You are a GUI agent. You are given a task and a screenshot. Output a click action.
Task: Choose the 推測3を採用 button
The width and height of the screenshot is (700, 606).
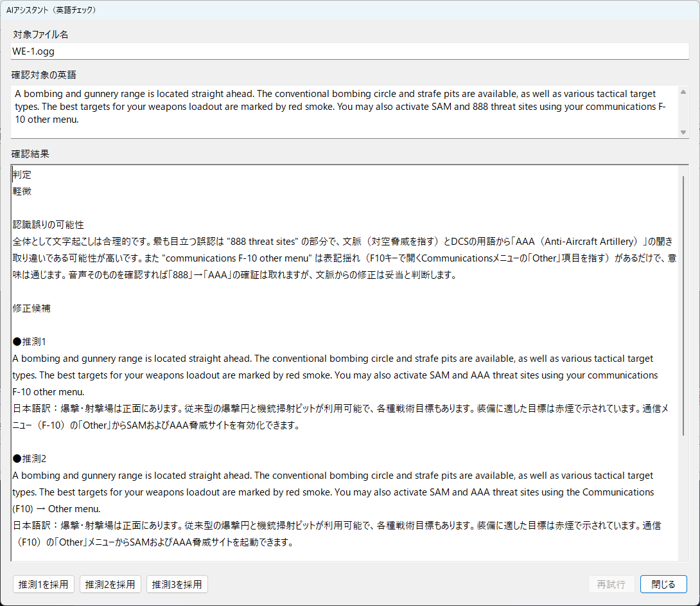[x=177, y=584]
